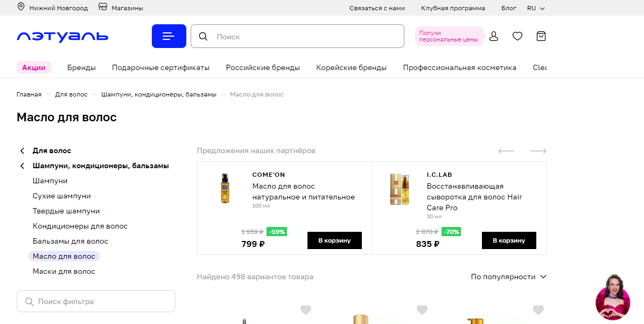Collapse back to Для волос category
644x324 pixels.
(23, 151)
